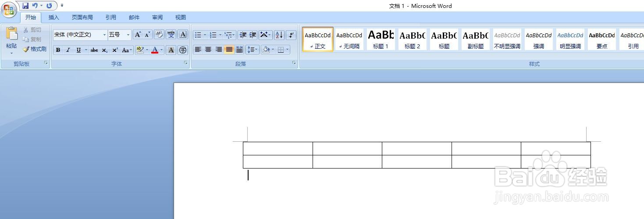Open the Chinese layout (Asian typography) options

pyautogui.click(x=266, y=35)
